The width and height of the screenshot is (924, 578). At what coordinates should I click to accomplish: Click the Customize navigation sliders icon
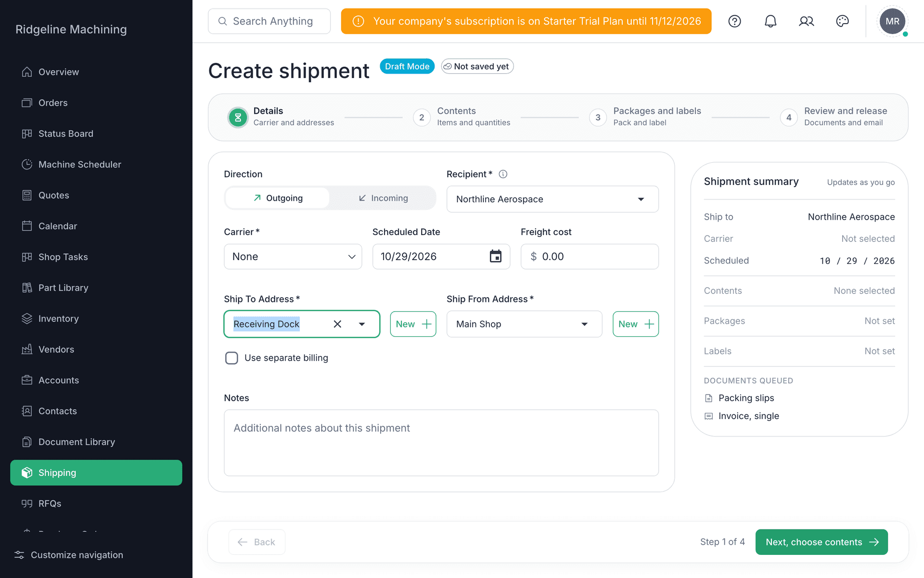point(19,555)
